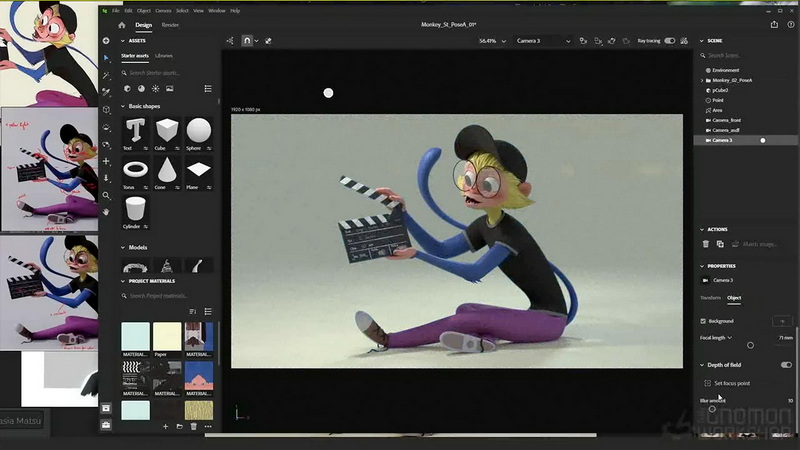This screenshot has height=450, width=800.
Task: Filter starter assets by images
Action: pos(169,89)
